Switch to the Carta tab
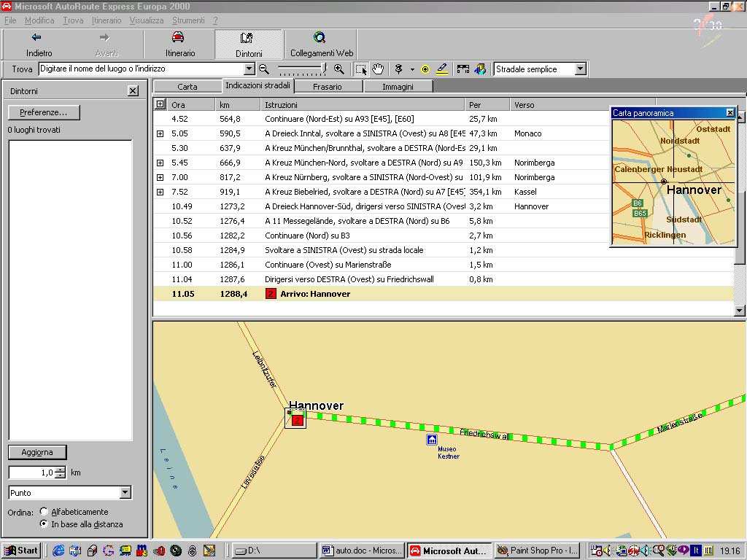 coord(187,87)
